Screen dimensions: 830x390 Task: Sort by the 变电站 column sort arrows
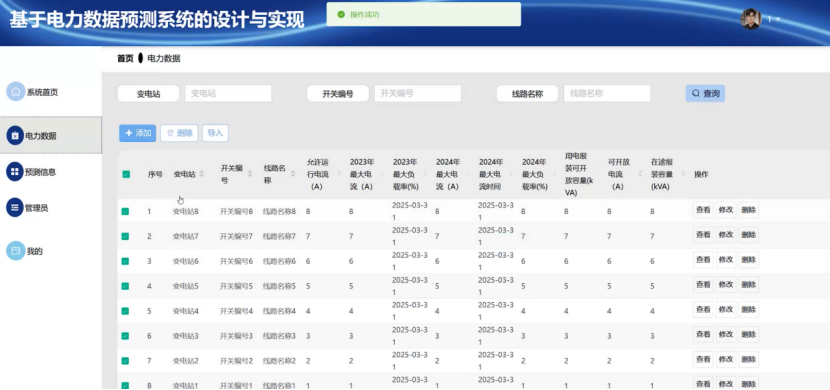(x=202, y=174)
